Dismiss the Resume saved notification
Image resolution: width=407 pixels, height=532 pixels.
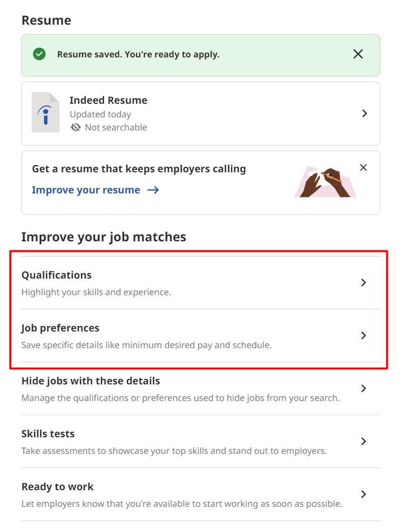point(358,53)
